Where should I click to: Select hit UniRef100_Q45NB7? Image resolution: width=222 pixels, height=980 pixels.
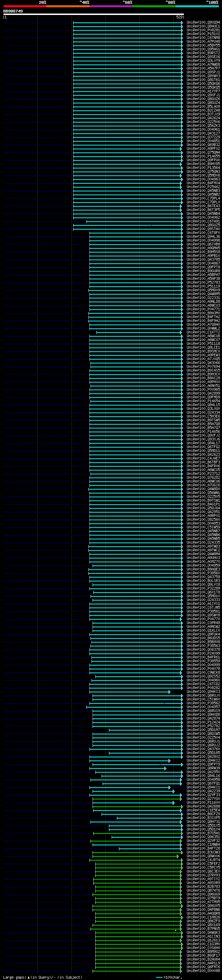pos(203,531)
